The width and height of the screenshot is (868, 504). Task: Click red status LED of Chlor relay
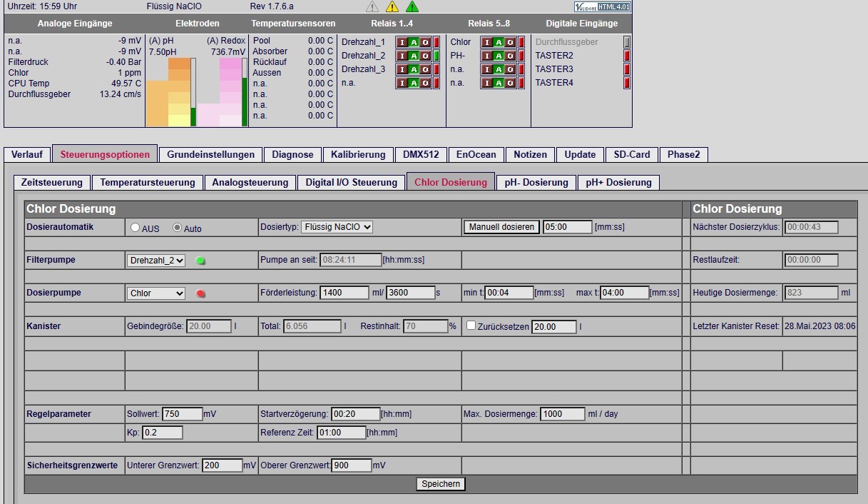[x=521, y=42]
